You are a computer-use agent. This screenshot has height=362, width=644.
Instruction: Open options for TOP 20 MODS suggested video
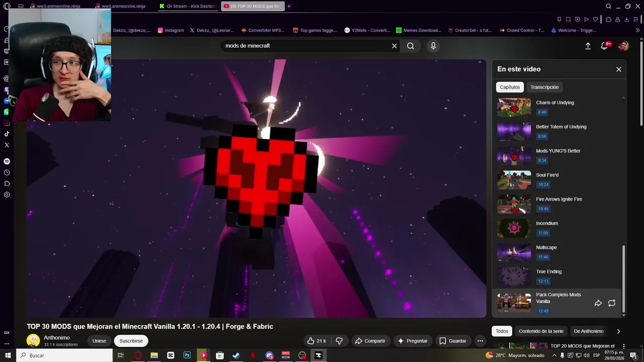(x=624, y=346)
